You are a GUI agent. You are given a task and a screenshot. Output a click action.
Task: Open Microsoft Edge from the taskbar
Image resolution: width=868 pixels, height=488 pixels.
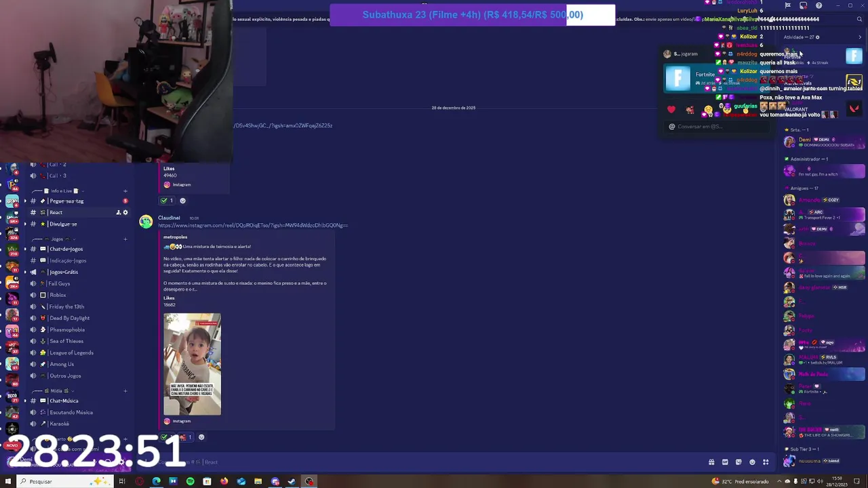click(x=156, y=481)
